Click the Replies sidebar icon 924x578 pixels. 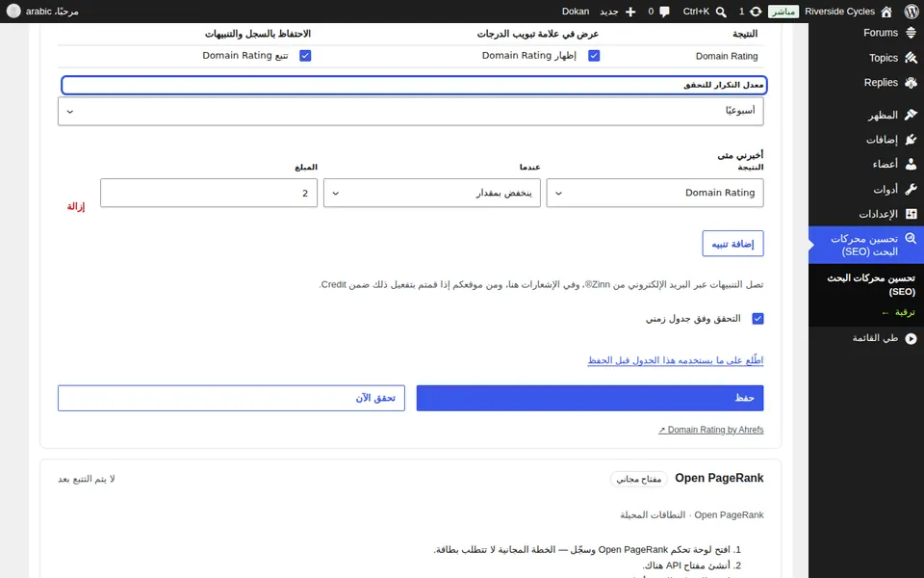pos(911,83)
